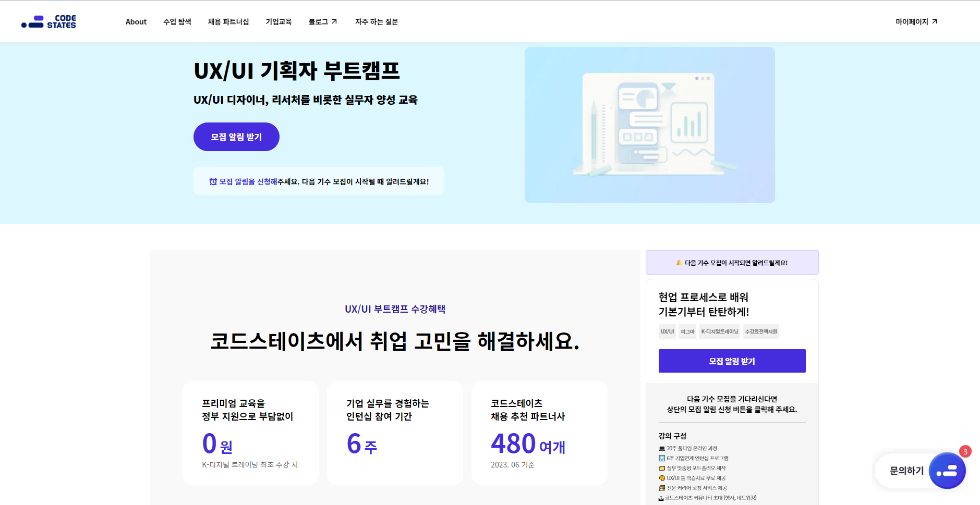Click UX/UI 부트캠프 수강혜택 subtitle

[395, 309]
